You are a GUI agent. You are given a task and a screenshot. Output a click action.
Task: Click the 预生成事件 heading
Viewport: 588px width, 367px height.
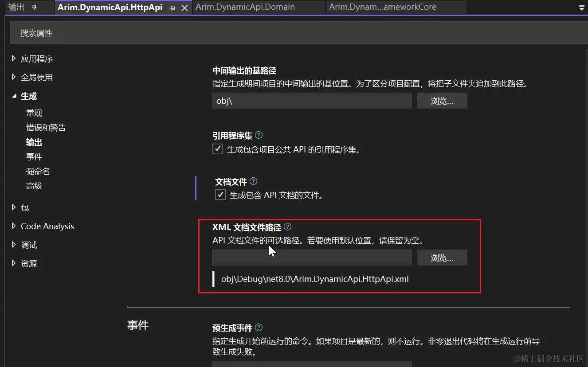click(232, 328)
